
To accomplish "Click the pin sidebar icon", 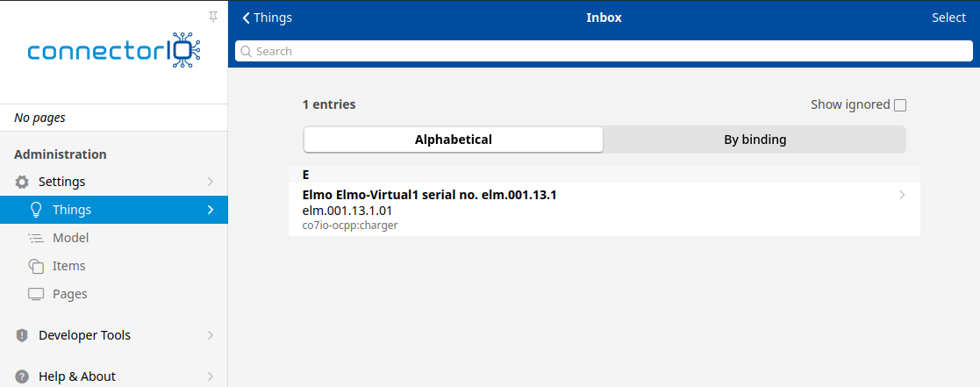I will click(213, 17).
